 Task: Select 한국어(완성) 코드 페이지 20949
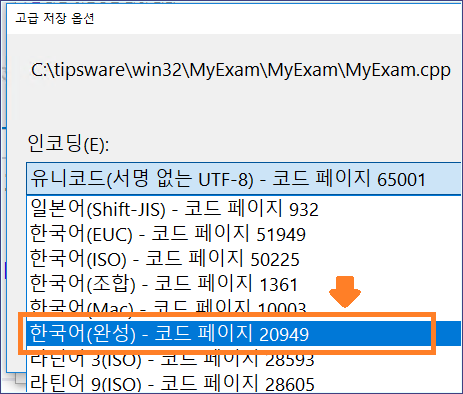click(x=244, y=333)
